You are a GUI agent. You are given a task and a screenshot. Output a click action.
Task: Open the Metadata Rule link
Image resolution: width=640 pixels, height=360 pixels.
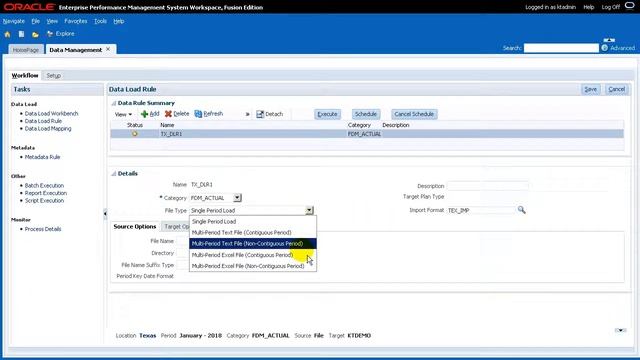[x=42, y=157]
